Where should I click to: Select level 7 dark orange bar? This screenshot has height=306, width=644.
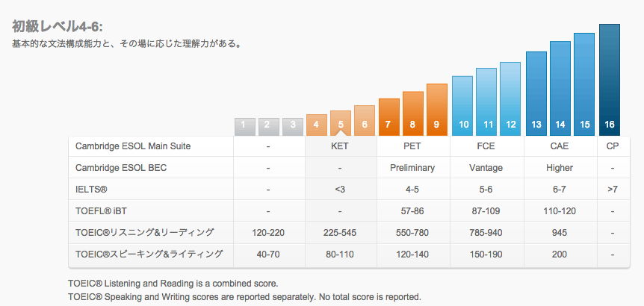[x=389, y=117]
